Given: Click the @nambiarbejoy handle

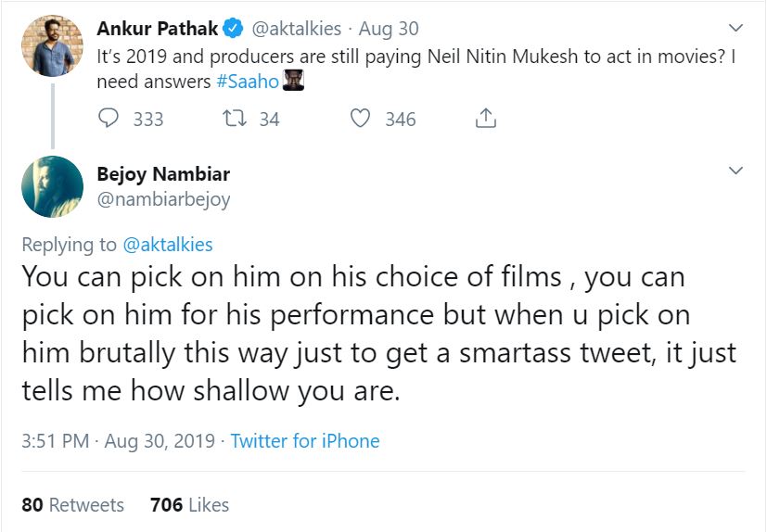Looking at the screenshot, I should [x=163, y=198].
